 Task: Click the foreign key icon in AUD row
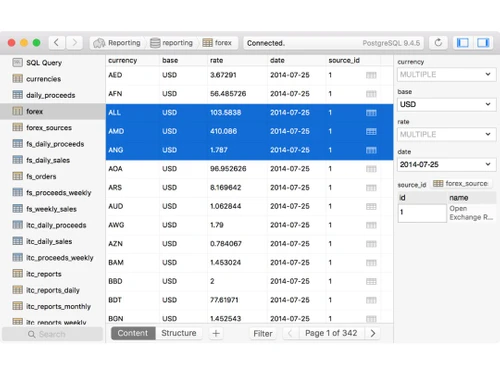coord(371,207)
